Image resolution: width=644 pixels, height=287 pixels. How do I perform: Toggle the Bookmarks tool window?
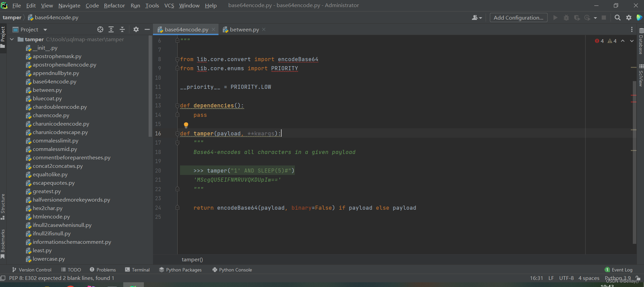pos(3,244)
